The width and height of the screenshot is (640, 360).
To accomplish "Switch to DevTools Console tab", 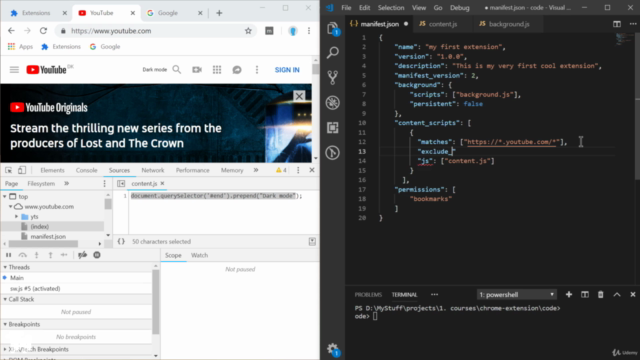I will pos(87,170).
